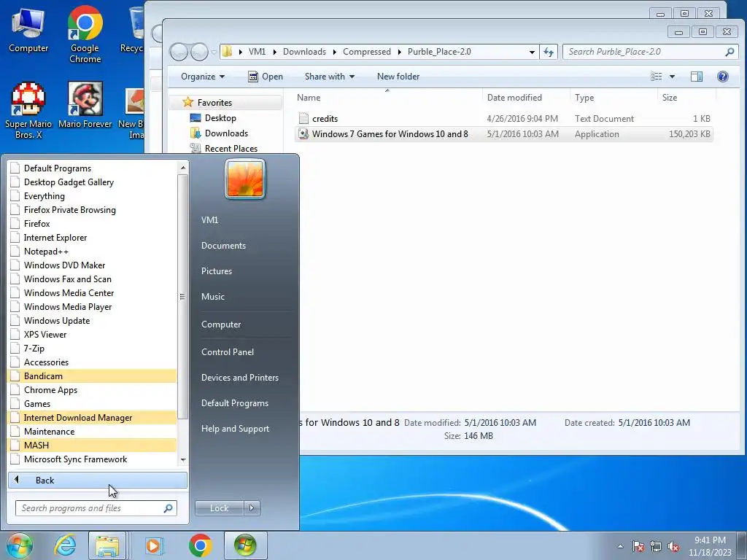Select Mario Forever desktop icon
747x560 pixels.
click(x=85, y=105)
